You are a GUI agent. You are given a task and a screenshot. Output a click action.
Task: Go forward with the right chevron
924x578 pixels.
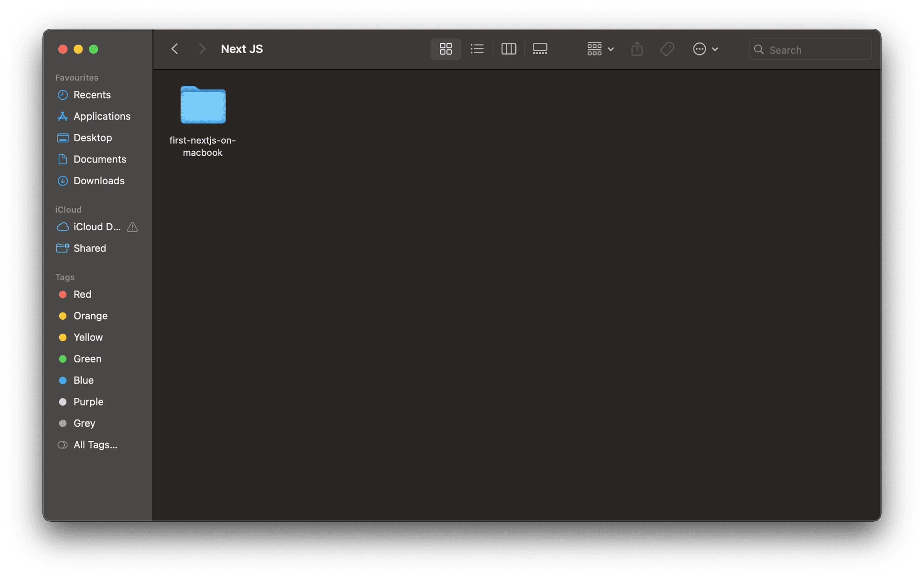coord(202,49)
